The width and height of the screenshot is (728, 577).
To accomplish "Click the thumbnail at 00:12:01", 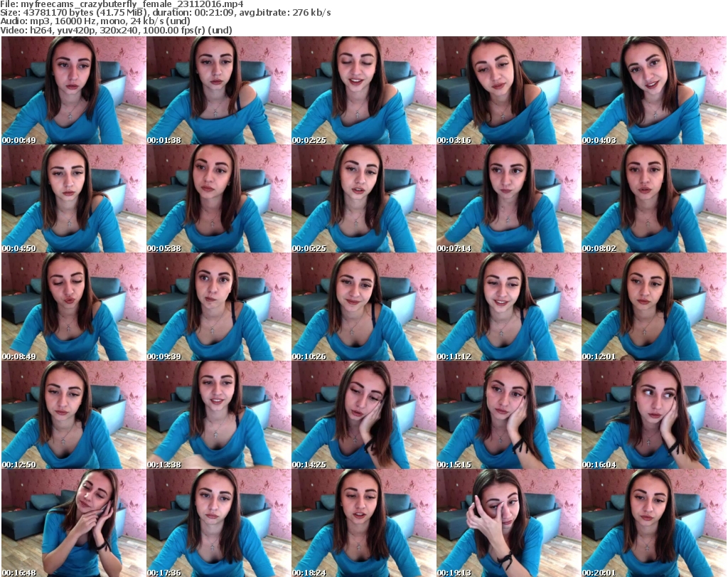I will click(x=654, y=307).
